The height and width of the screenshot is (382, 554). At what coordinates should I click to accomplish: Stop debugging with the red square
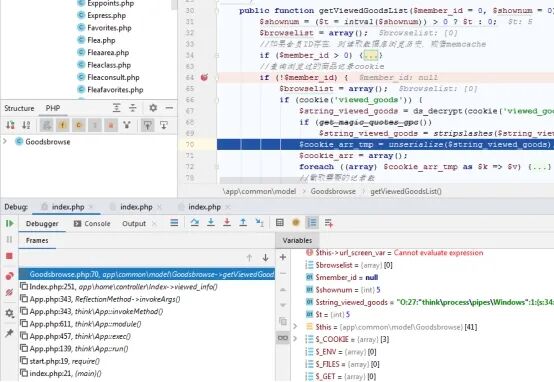[x=10, y=256]
